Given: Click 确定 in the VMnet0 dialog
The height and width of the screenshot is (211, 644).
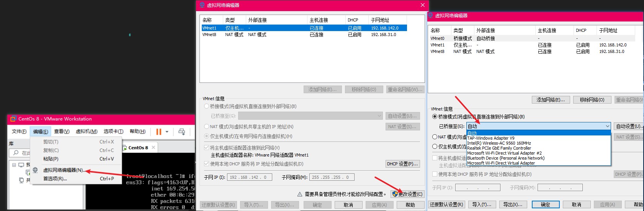Looking at the screenshot, I should point(546,205).
